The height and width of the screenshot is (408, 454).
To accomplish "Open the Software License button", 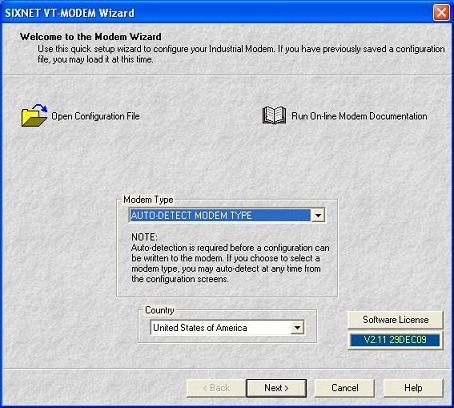I will point(395,320).
